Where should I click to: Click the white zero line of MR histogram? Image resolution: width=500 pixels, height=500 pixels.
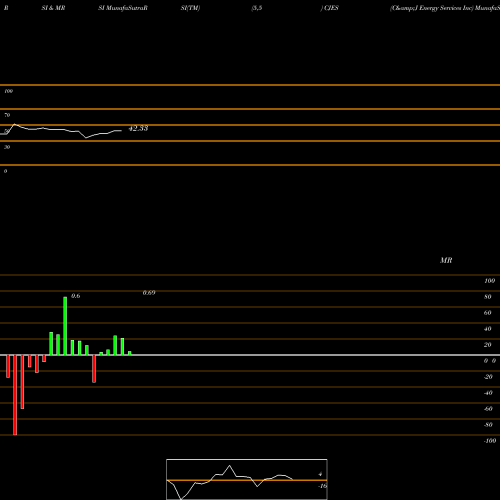coord(250,355)
